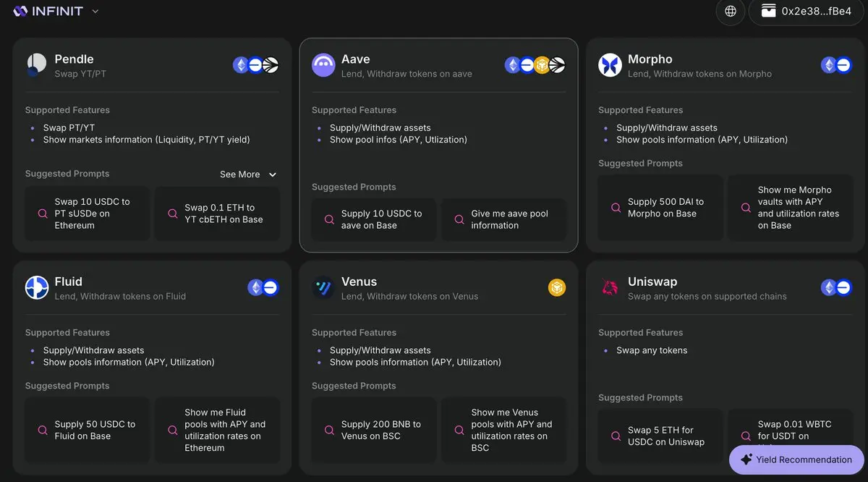
Task: Click the BNB chain icon on Venus card
Action: click(x=556, y=287)
